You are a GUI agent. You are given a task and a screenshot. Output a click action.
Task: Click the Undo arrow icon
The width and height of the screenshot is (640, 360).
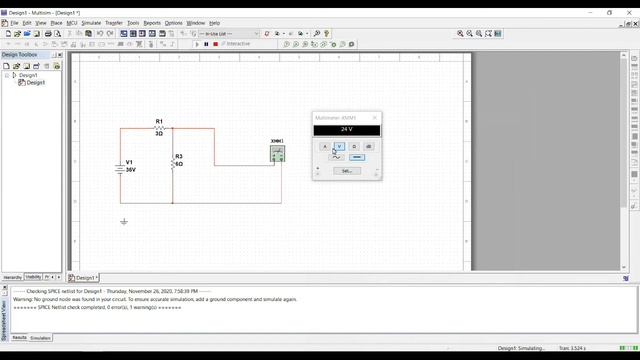pos(100,33)
